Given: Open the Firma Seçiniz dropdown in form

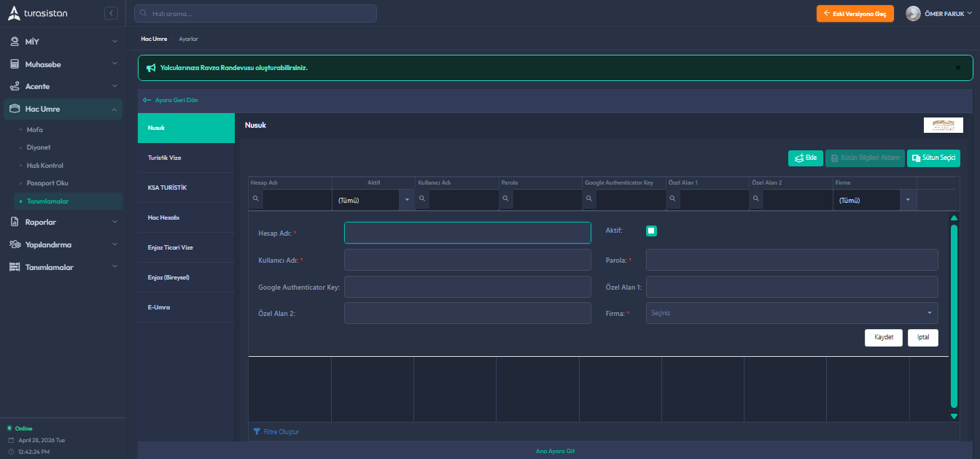Looking at the screenshot, I should coord(791,313).
